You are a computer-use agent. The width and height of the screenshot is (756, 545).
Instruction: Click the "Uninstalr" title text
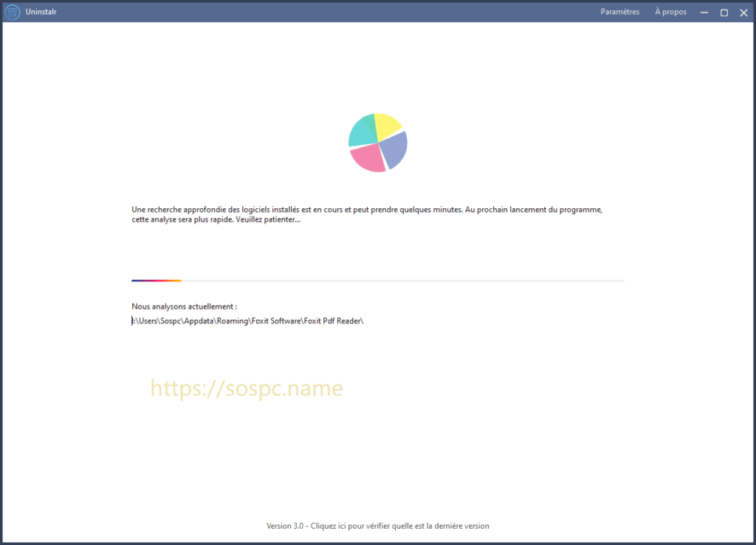tap(42, 12)
